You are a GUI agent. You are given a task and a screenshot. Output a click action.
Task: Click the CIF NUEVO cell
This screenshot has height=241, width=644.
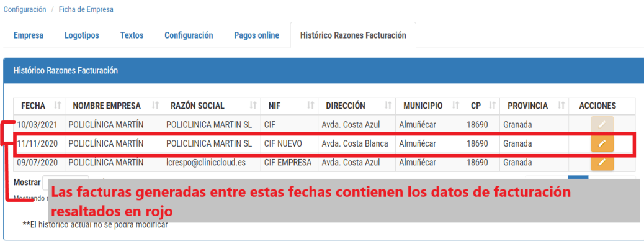[289, 143]
